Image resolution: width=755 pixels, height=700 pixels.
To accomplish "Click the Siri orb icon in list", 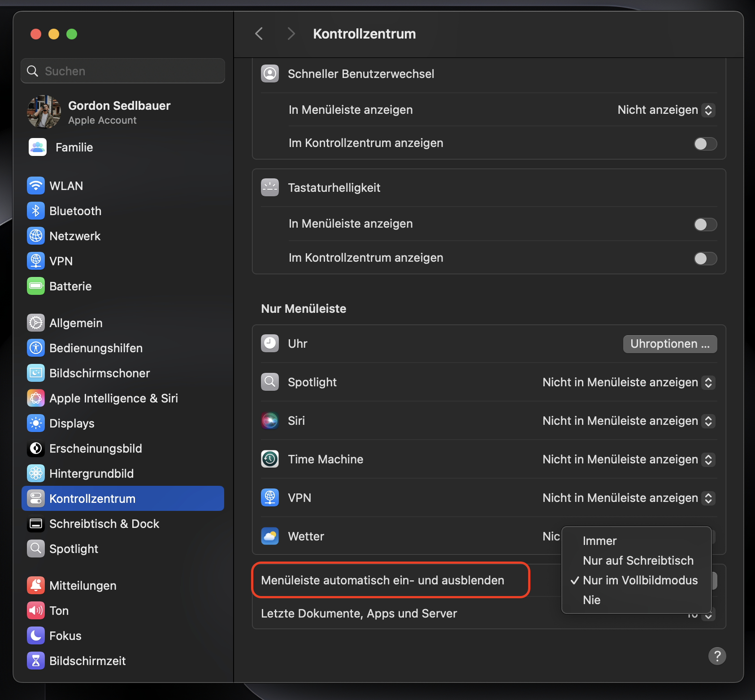I will coord(270,420).
